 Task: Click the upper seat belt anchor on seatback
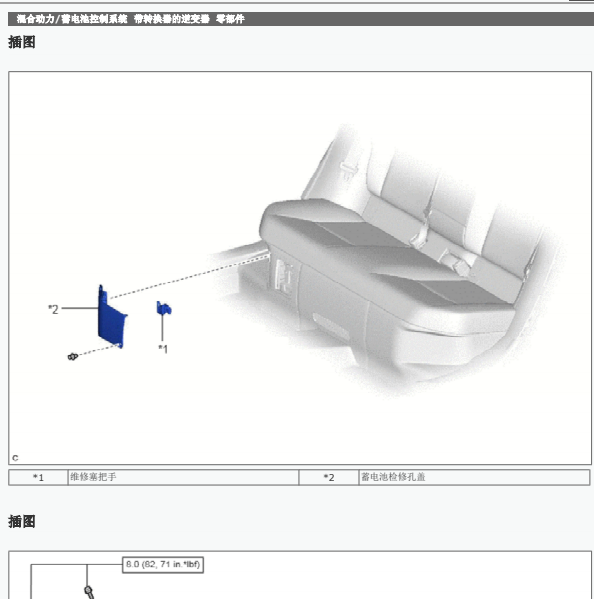(x=348, y=168)
